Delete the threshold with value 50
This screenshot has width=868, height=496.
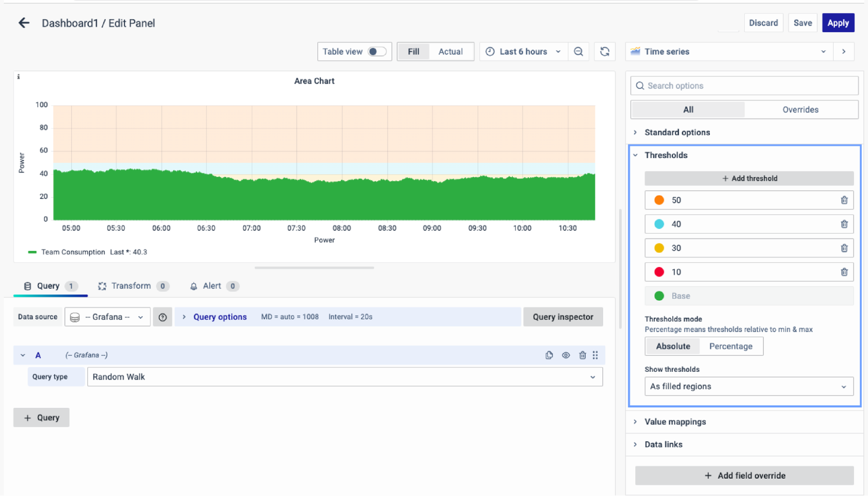pyautogui.click(x=844, y=200)
